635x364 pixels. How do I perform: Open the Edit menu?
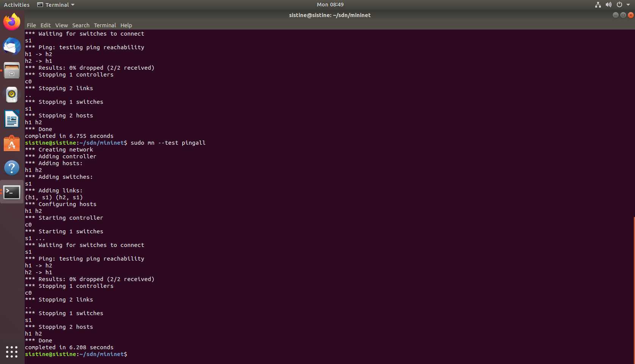[45, 25]
